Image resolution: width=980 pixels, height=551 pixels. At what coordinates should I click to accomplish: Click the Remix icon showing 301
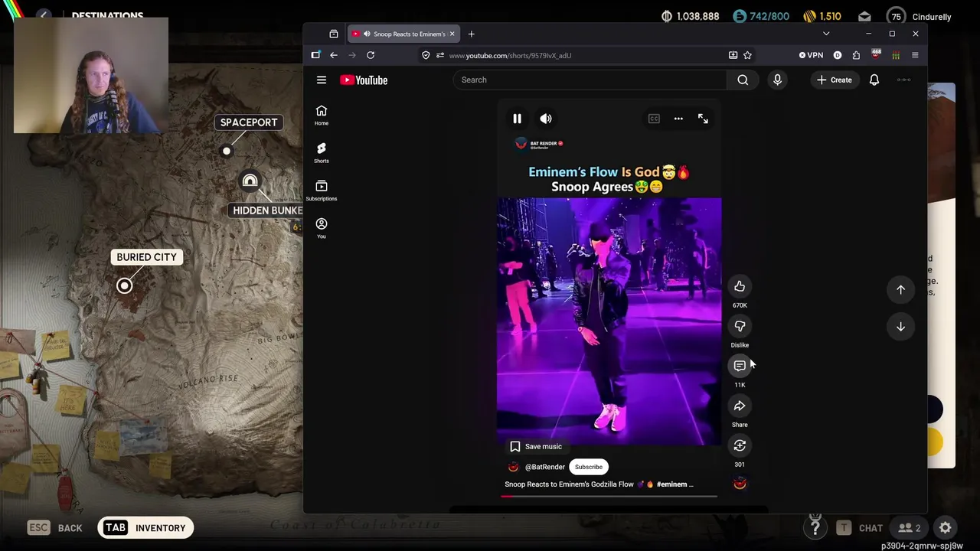[740, 445]
